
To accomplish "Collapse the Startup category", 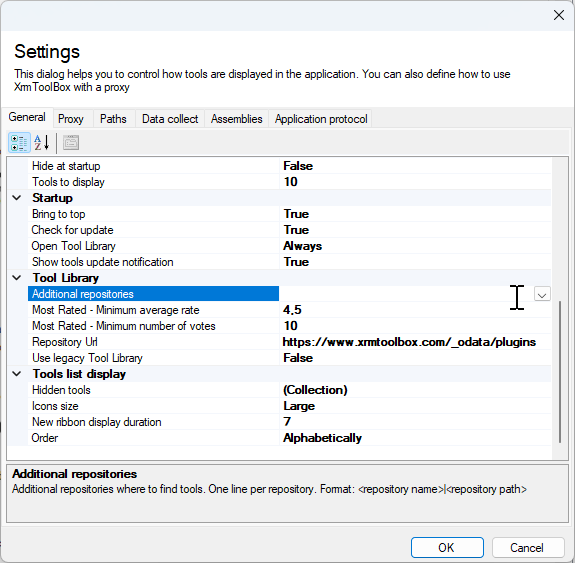I will click(x=17, y=198).
